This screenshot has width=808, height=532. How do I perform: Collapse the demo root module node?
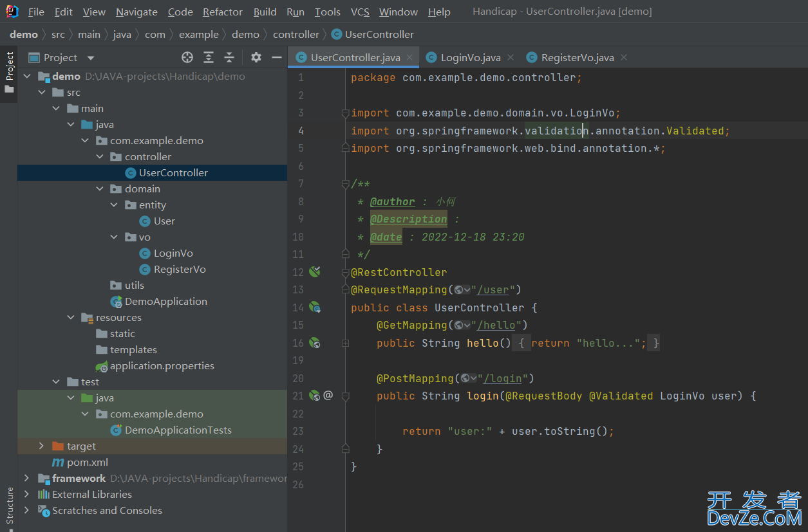pyautogui.click(x=27, y=76)
